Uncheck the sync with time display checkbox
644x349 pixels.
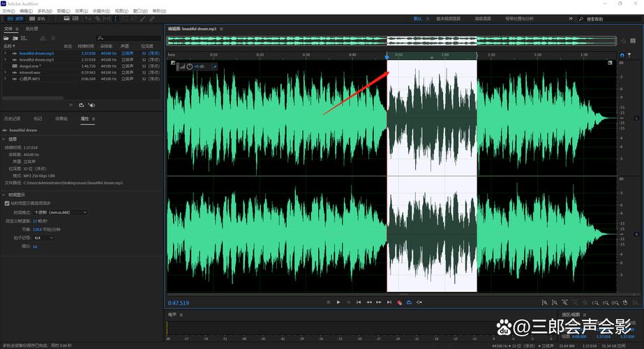pos(7,203)
